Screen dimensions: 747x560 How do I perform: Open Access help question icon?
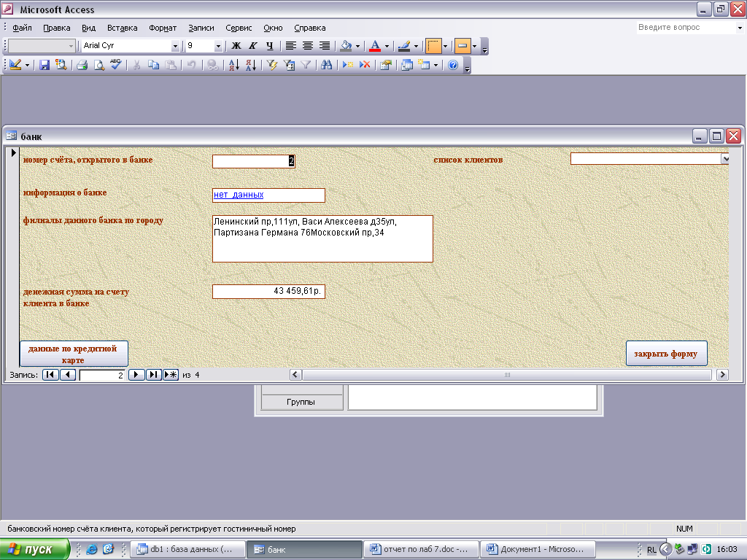[453, 65]
